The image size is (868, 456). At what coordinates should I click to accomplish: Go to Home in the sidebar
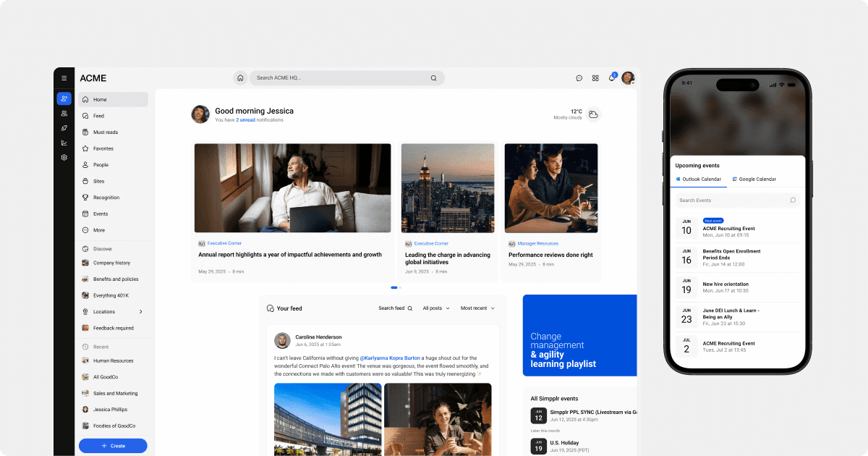point(114,99)
